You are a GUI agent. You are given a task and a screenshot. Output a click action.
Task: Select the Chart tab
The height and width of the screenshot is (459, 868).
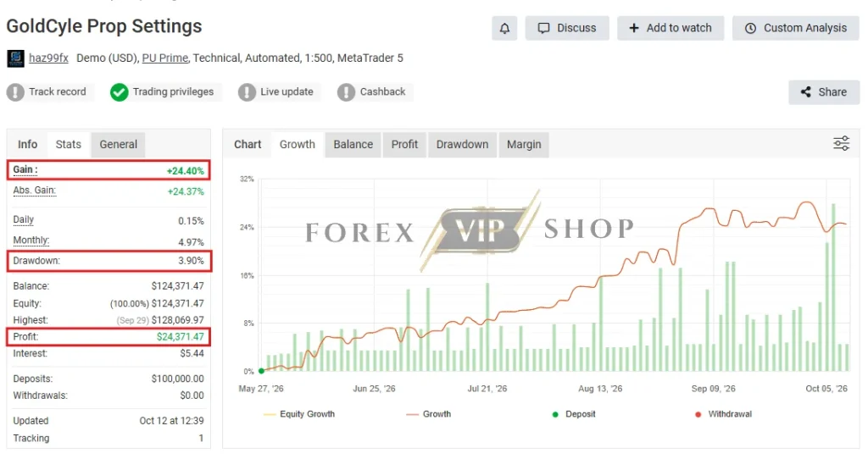(248, 144)
